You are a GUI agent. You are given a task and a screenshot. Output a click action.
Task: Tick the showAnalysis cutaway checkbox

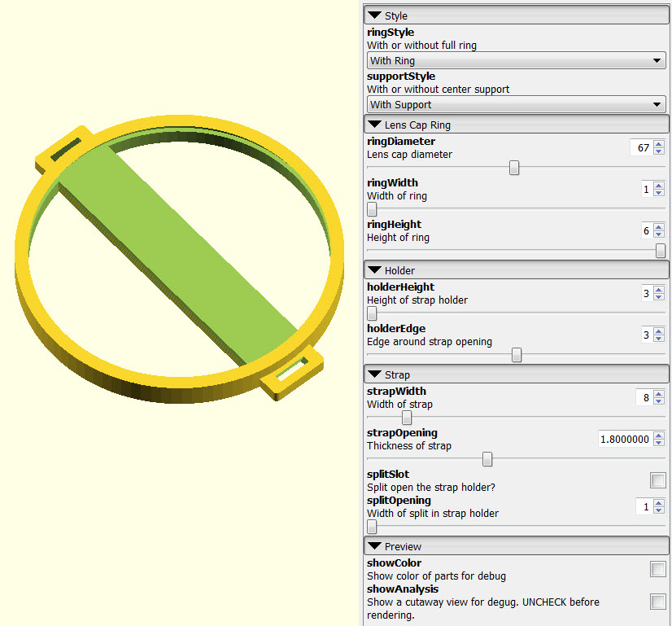click(658, 601)
